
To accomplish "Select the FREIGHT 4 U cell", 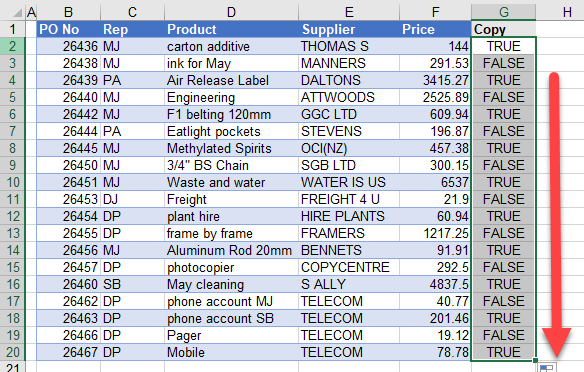I will pyautogui.click(x=349, y=199).
